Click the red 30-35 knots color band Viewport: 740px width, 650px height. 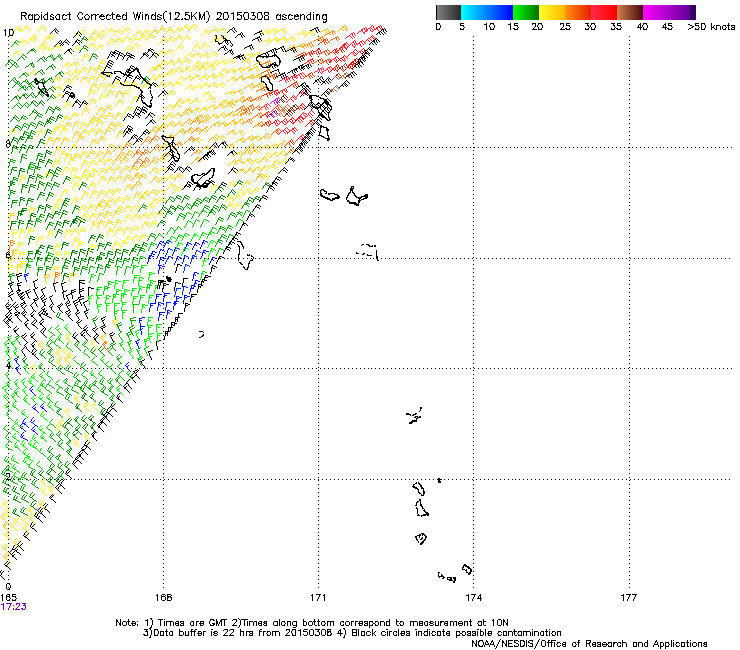tap(604, 12)
